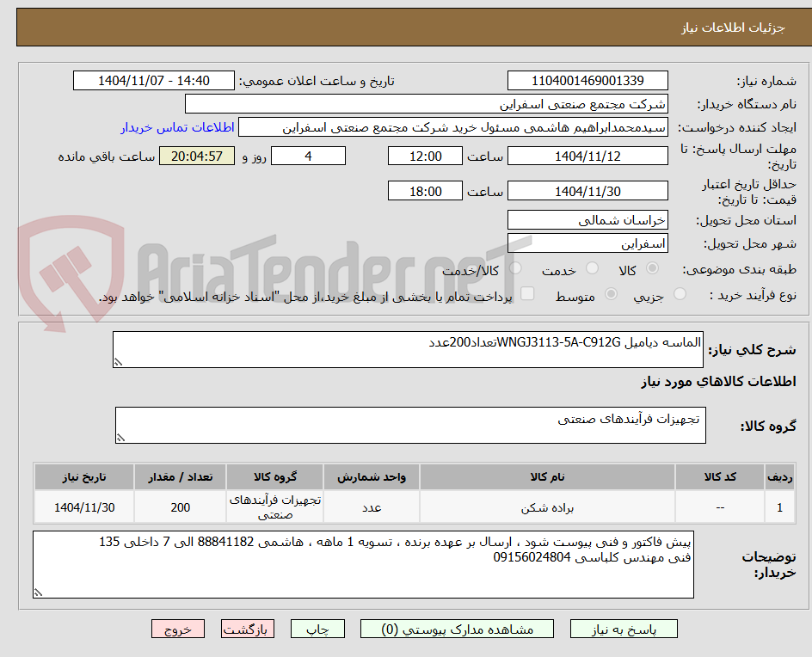Click the چاپ print button

pos(317,629)
